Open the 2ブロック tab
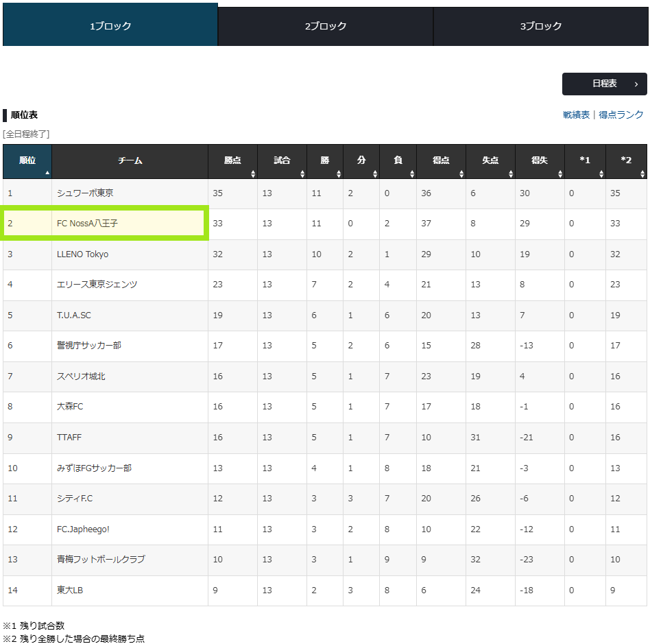This screenshot has height=644, width=650. (326, 26)
